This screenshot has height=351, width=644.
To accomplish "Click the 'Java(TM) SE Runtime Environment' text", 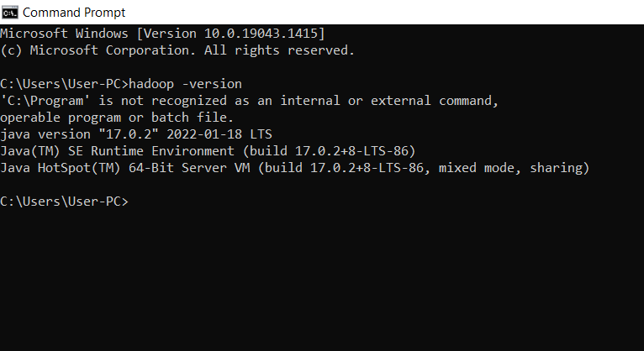I will (x=117, y=151).
